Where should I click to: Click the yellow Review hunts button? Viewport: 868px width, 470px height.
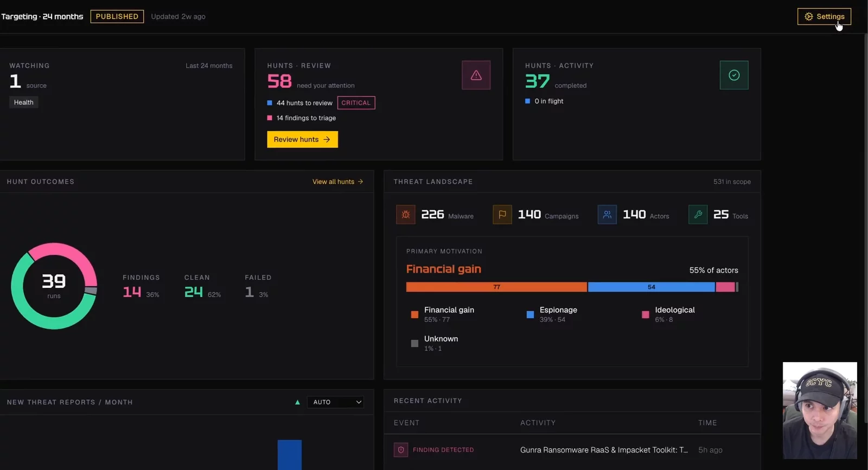click(x=302, y=139)
